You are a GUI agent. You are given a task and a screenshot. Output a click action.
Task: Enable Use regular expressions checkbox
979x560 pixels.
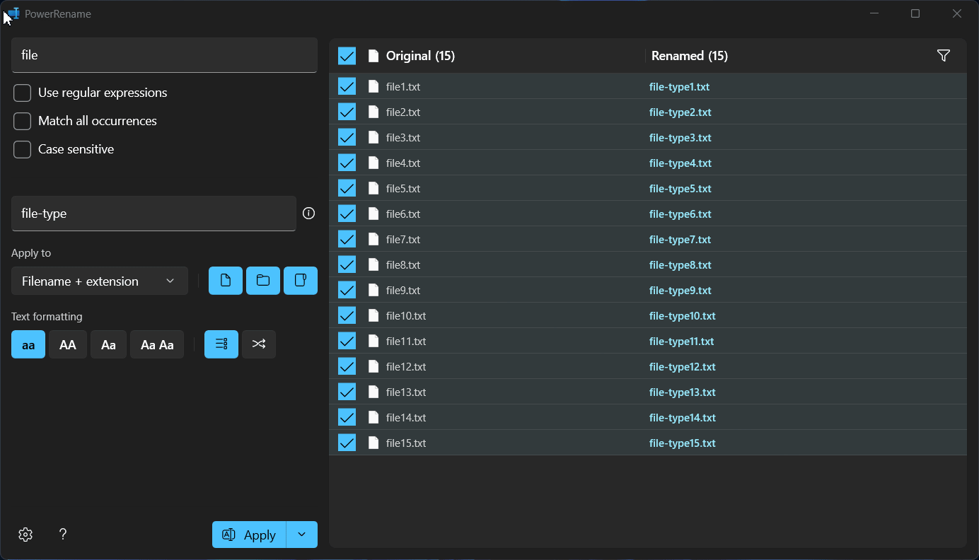pyautogui.click(x=22, y=93)
